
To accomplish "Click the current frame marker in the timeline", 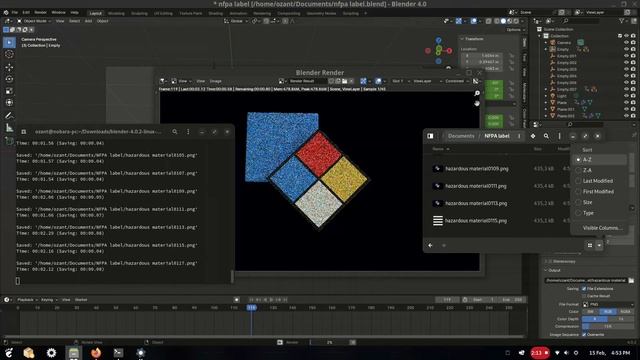I will tap(251, 307).
